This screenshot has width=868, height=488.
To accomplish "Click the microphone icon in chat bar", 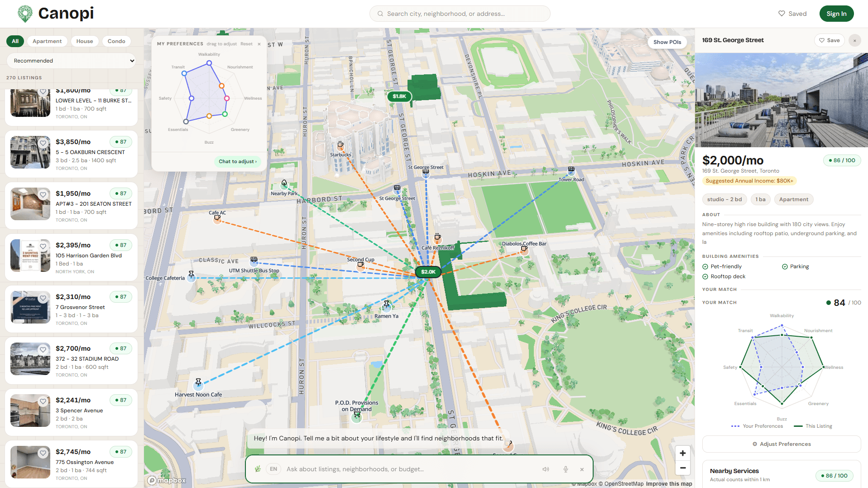I will (566, 469).
